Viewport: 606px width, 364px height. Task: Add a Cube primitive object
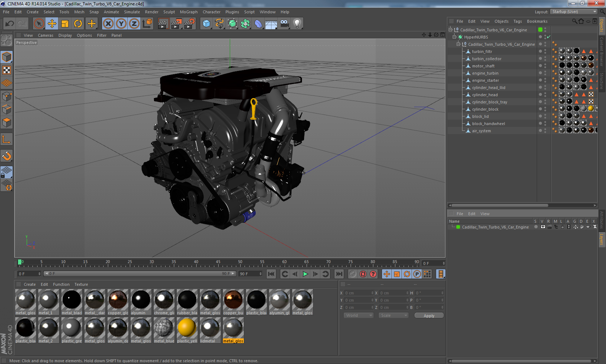[x=206, y=24]
